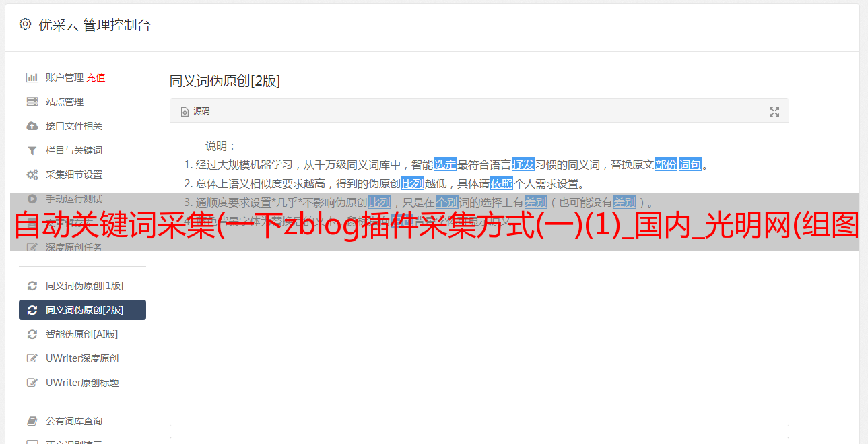Viewport: 868px width, 444px height.
Task: Open UWriter原创标题 menu entry
Action: 82,383
